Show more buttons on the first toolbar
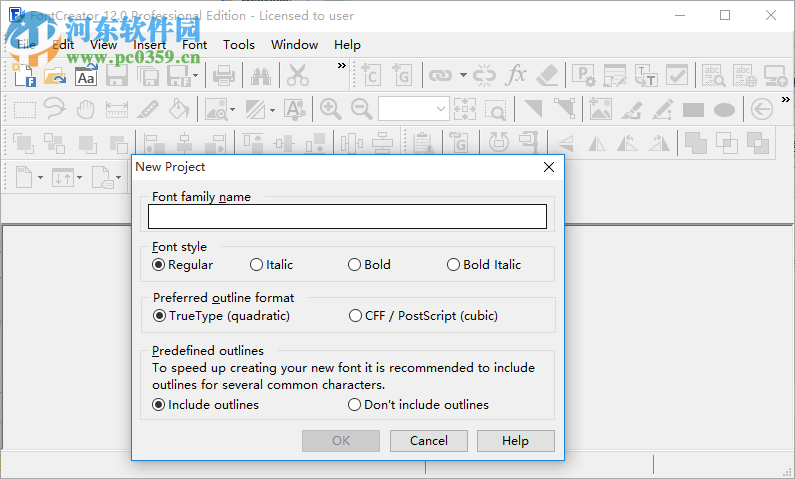 [342, 65]
